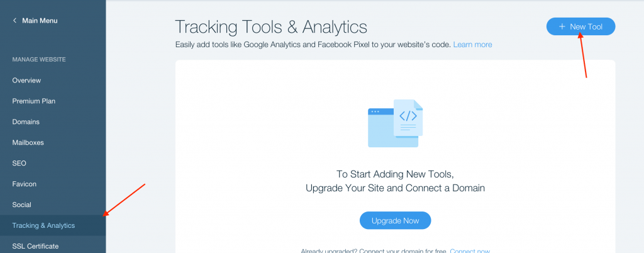This screenshot has height=253, width=644.
Task: Click the plus icon in New Tool button
Action: click(562, 26)
